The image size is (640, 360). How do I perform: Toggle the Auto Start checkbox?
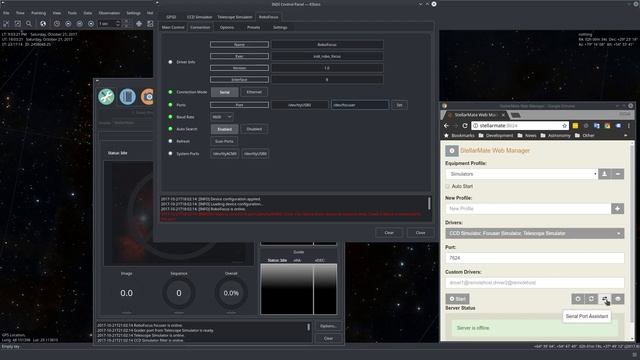448,186
